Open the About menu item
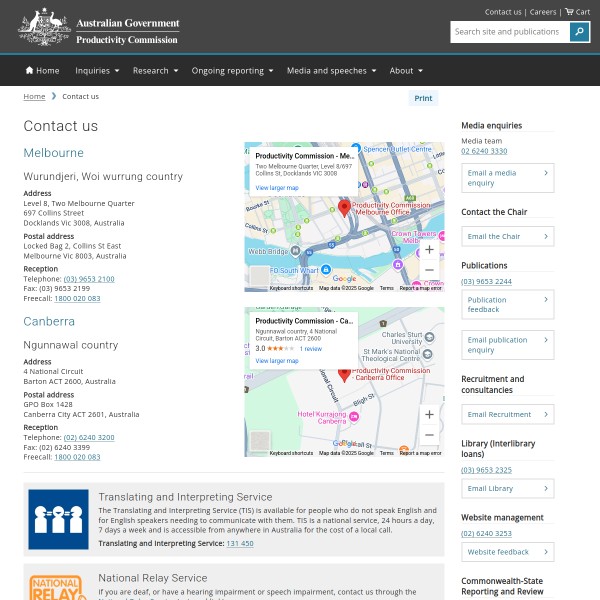Screen dimensions: 600x600 (405, 71)
